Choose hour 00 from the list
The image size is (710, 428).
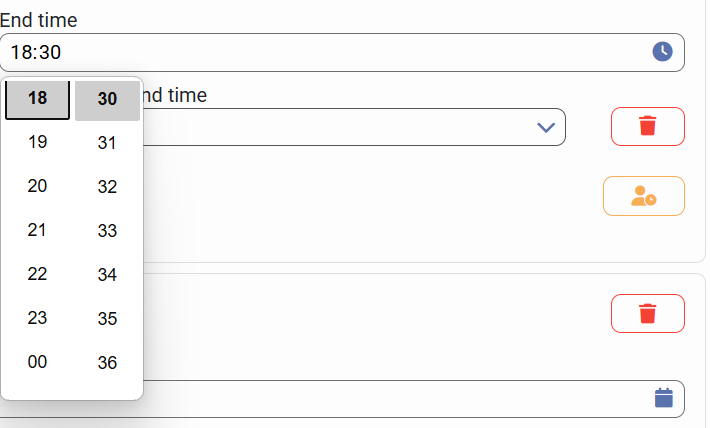(x=37, y=362)
